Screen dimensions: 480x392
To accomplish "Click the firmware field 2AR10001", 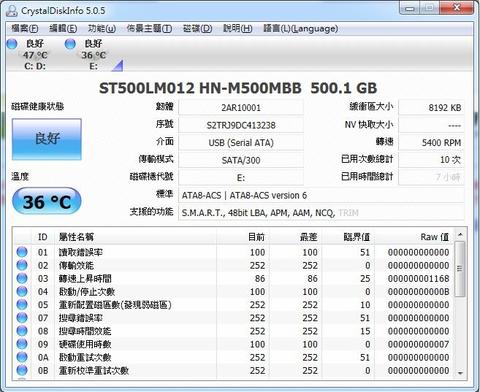I will tap(241, 108).
